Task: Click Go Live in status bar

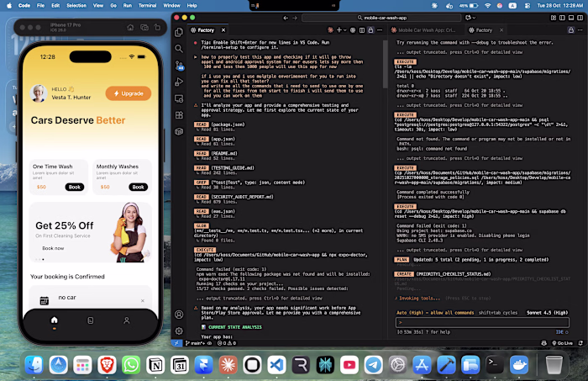Action: point(563,342)
